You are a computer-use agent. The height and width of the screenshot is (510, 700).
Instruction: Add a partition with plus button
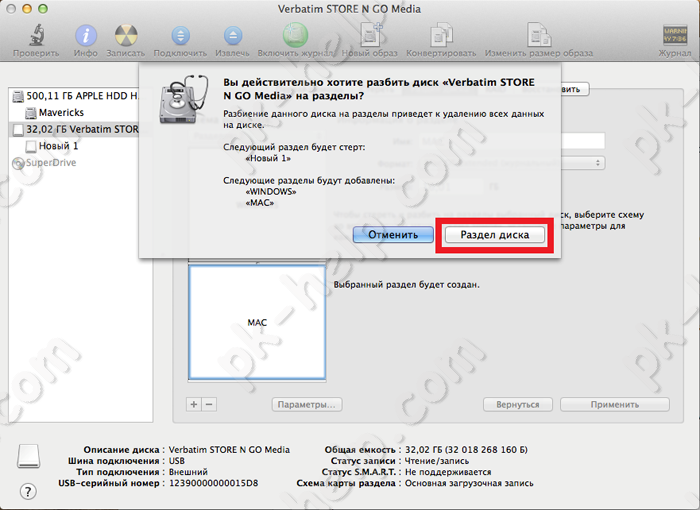pos(195,404)
